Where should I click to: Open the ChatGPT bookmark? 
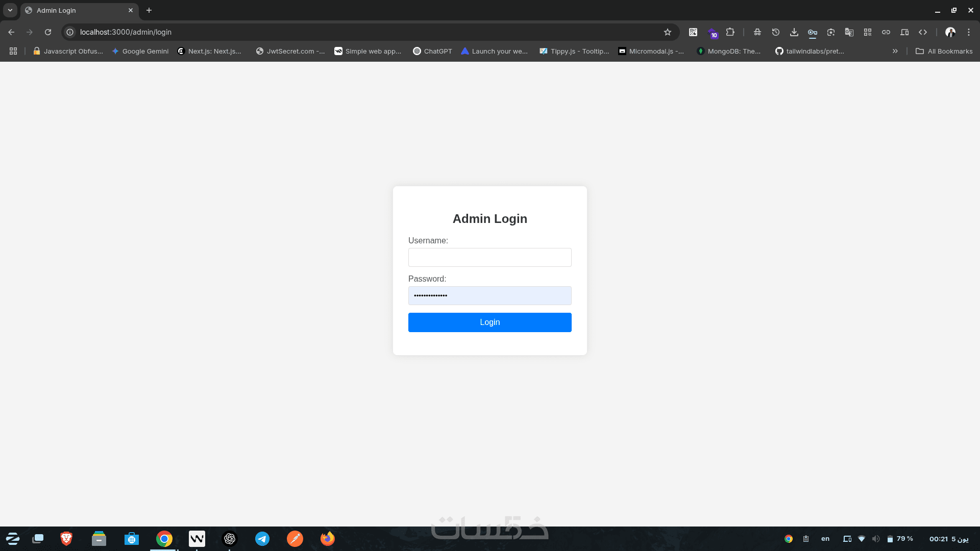coord(432,51)
